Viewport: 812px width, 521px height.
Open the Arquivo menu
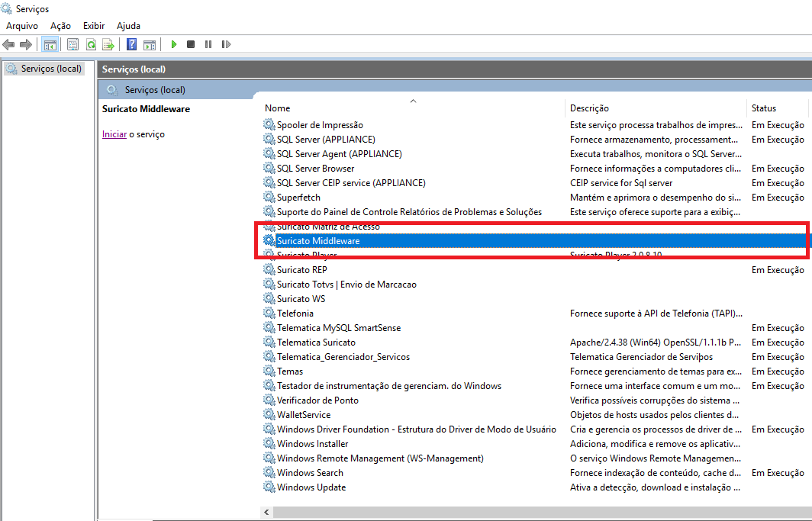tap(22, 26)
